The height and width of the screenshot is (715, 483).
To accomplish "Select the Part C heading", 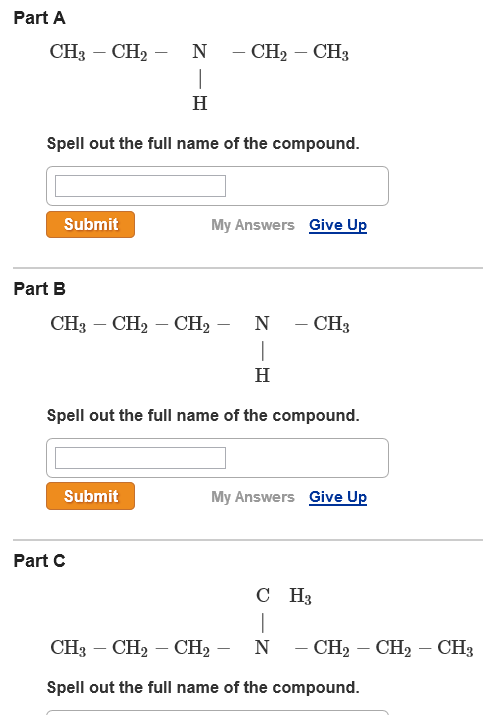I will pyautogui.click(x=40, y=561).
